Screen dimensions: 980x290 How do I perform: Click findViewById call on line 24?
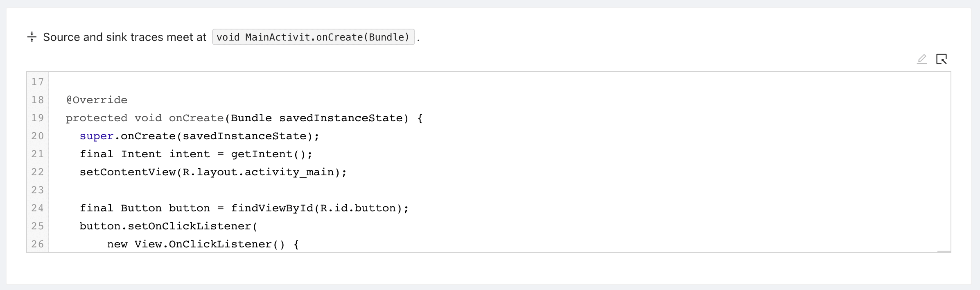click(x=272, y=208)
